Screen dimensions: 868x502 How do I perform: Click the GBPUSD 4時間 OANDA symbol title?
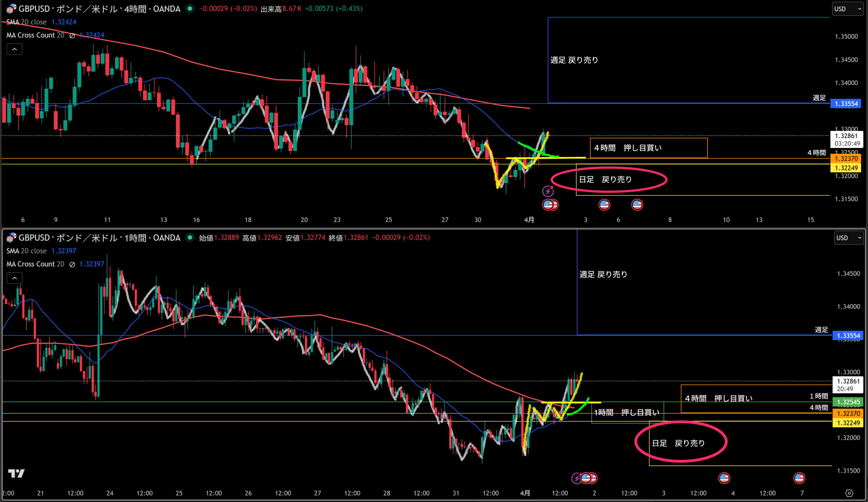click(99, 8)
